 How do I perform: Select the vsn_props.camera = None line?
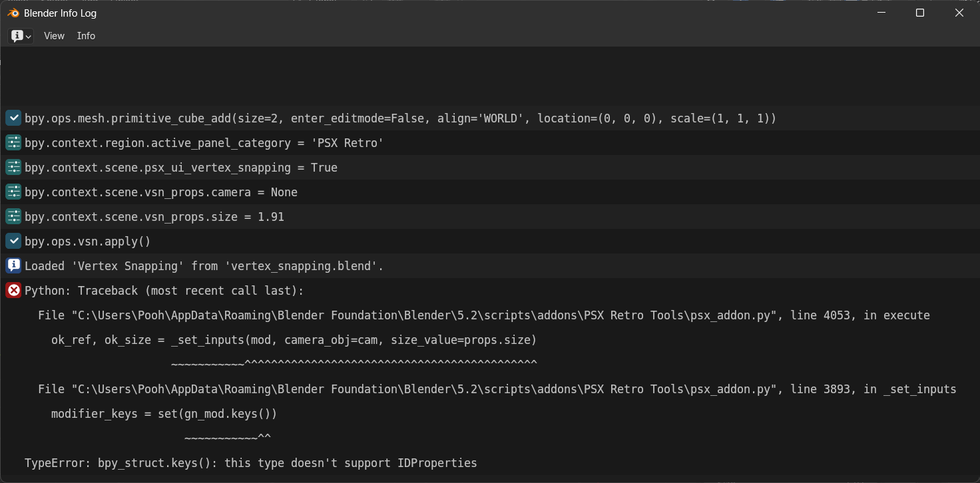pyautogui.click(x=490, y=192)
